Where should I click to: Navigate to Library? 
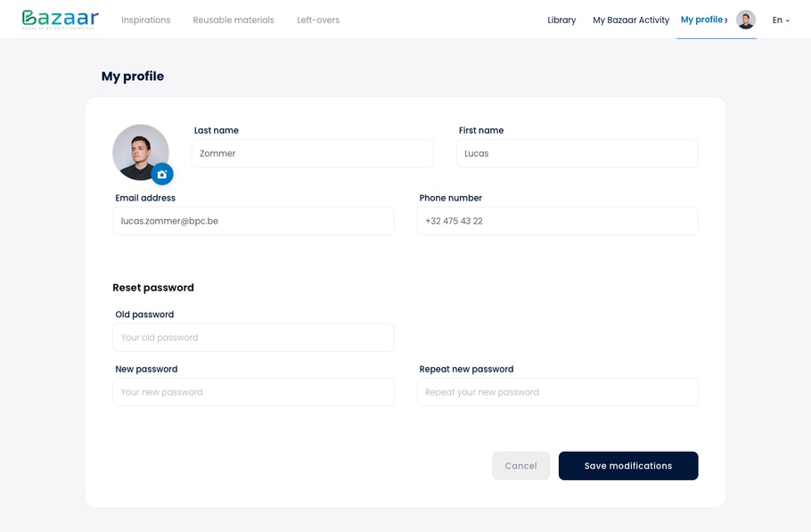(x=561, y=20)
